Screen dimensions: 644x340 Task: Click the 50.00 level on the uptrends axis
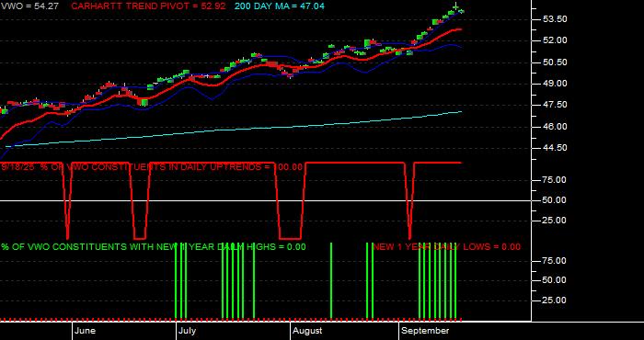tap(555, 200)
